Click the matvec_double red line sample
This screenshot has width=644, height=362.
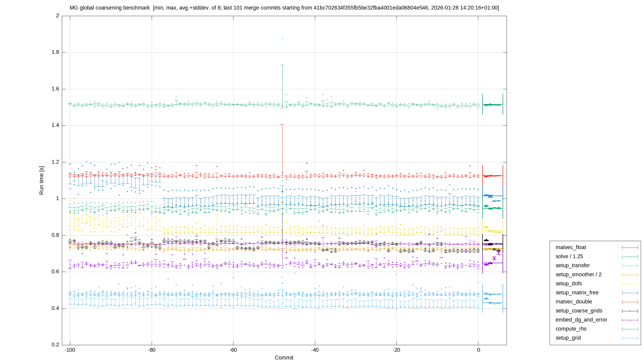(x=630, y=302)
